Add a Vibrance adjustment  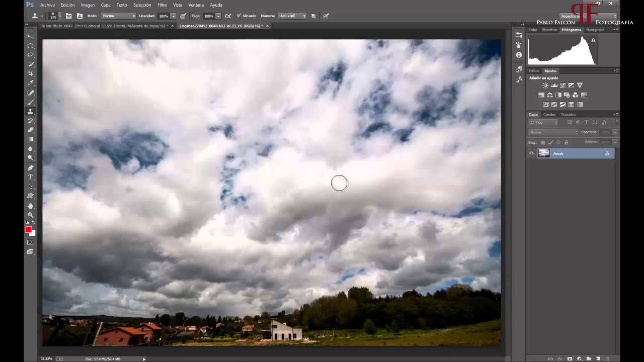[x=580, y=85]
